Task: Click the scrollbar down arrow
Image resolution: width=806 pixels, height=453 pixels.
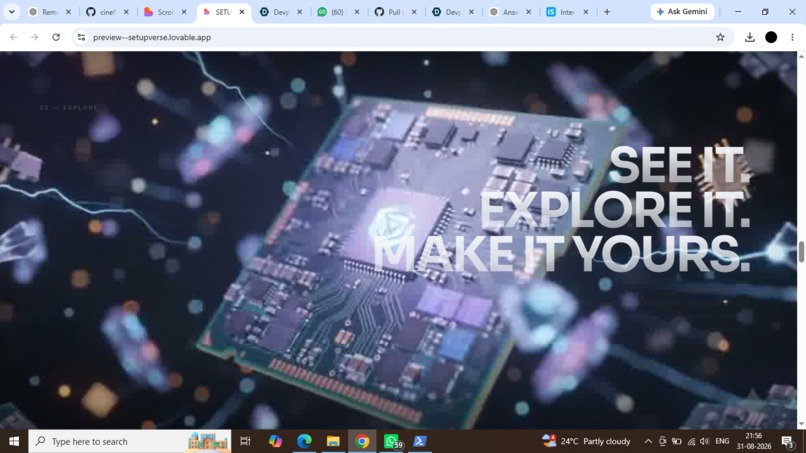Action: click(x=801, y=424)
